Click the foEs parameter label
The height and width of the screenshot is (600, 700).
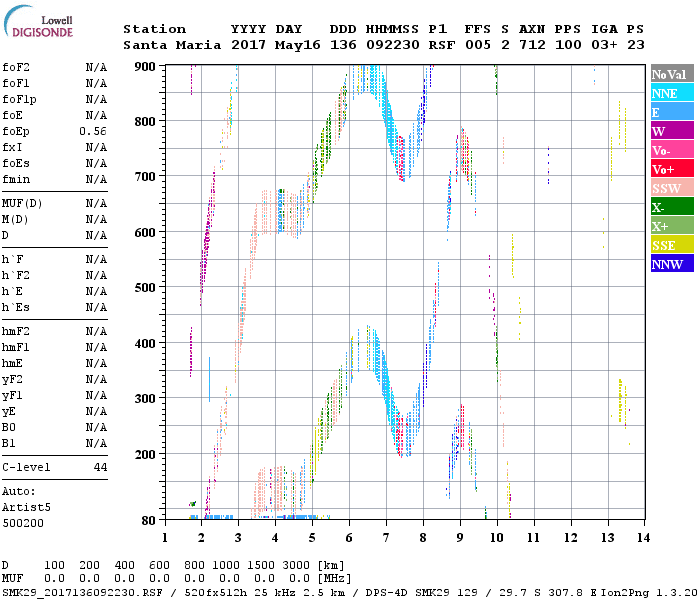pos(16,163)
